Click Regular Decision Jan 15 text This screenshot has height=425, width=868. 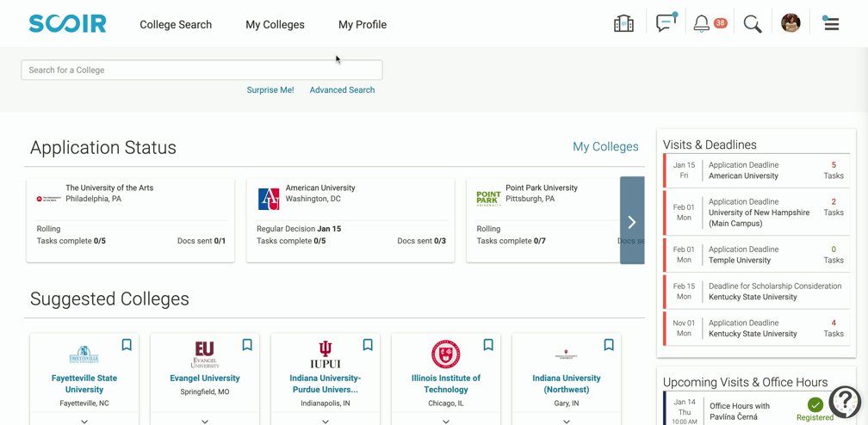click(299, 229)
